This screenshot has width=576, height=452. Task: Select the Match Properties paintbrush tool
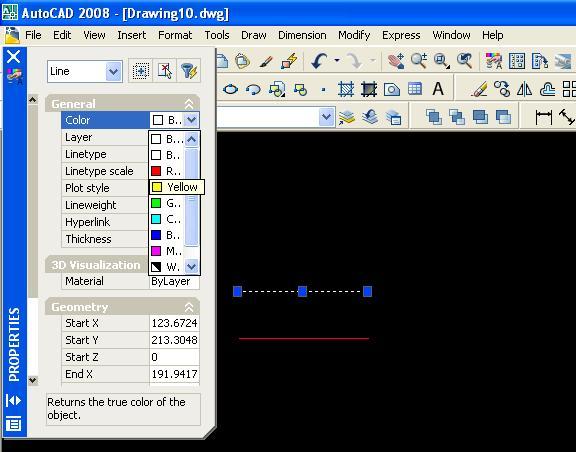266,61
